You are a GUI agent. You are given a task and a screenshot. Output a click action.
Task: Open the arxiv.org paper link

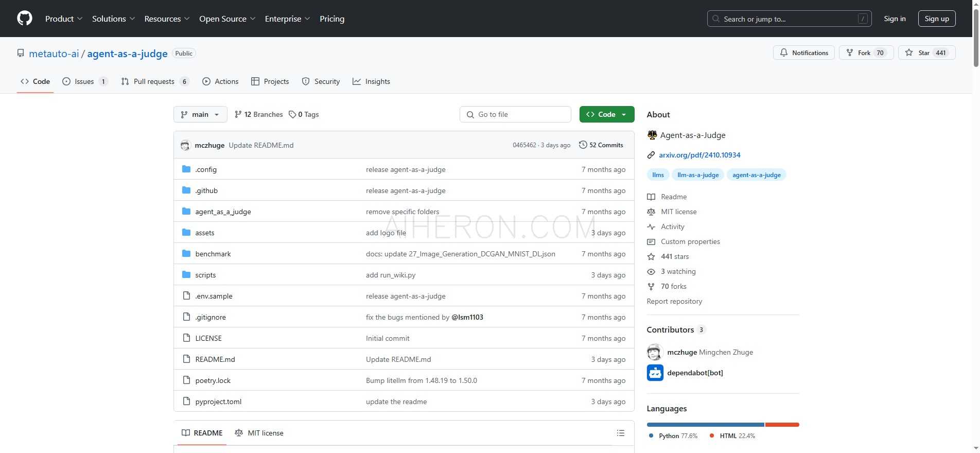[x=699, y=155]
